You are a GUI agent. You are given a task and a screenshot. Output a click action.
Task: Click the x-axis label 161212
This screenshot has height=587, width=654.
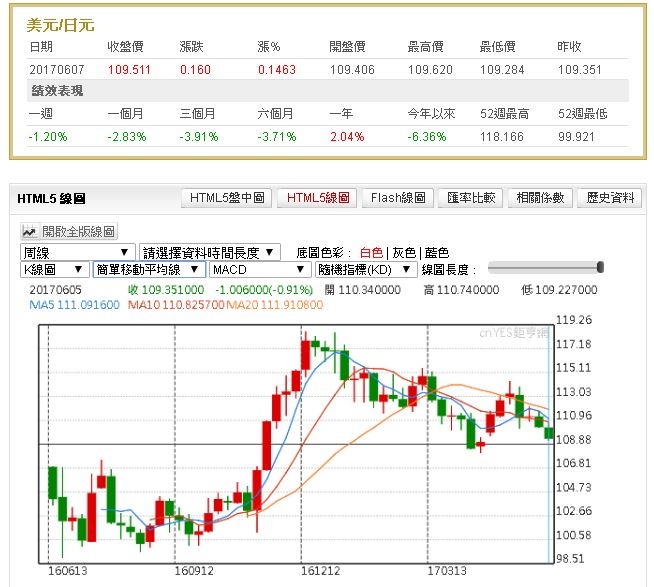tap(320, 571)
